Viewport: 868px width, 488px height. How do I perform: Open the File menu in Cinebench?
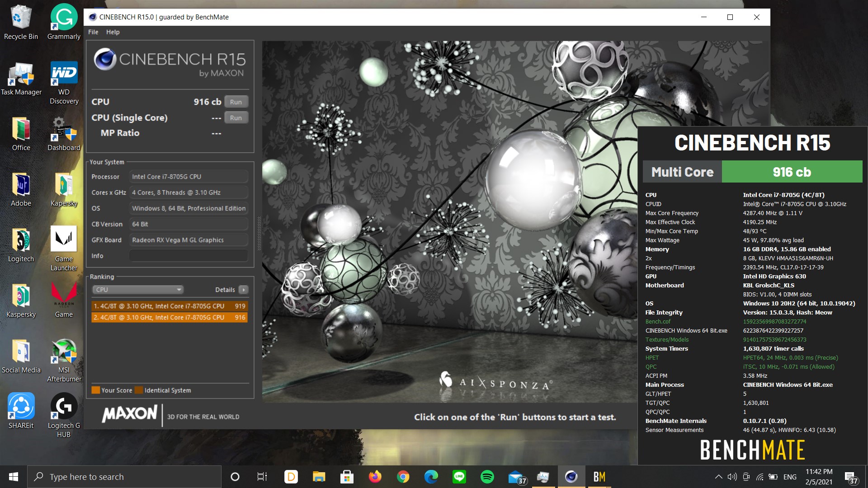[x=93, y=32]
